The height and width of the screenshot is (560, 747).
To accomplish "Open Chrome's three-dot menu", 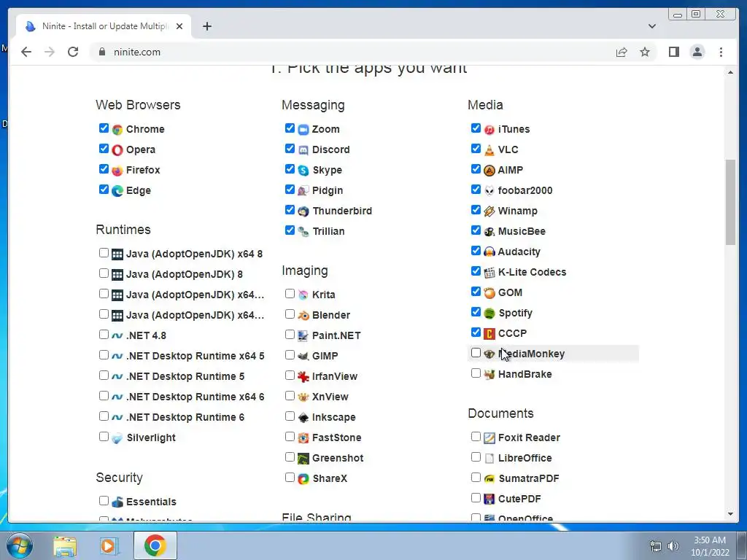I will pos(721,52).
